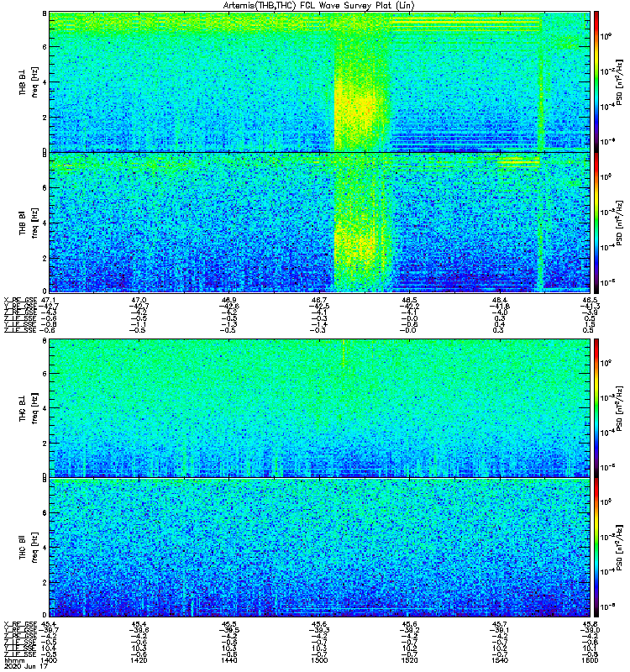The width and height of the screenshot is (630, 672).
Task: Click the "1440" time label
Action: pos(229,660)
